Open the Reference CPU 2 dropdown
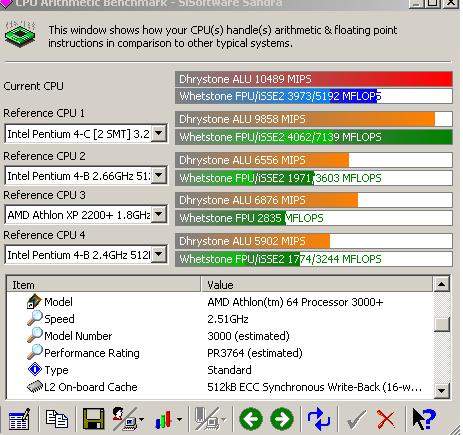Screen dimensions: 463x435 (159, 175)
